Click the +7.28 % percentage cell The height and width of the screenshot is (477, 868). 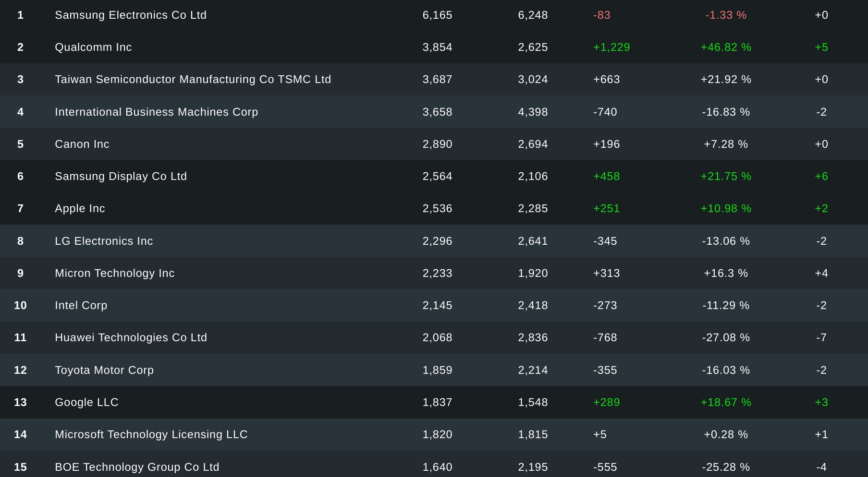[726, 144]
